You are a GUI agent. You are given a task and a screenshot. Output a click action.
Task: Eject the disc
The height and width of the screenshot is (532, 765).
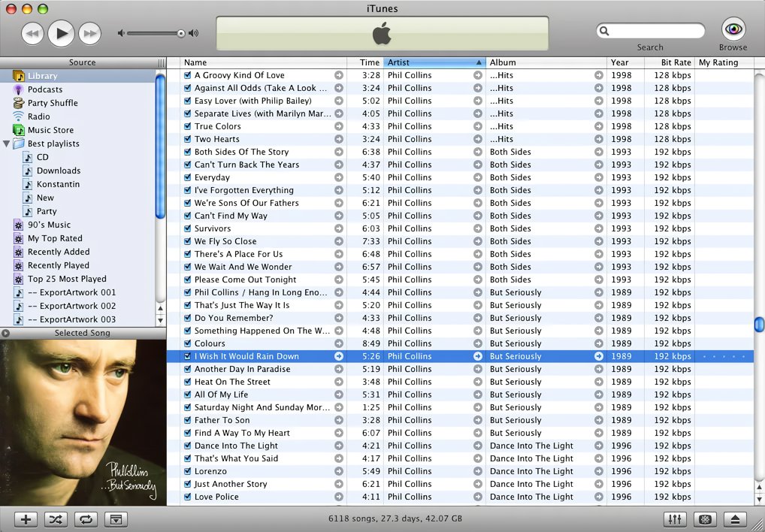coord(734,519)
